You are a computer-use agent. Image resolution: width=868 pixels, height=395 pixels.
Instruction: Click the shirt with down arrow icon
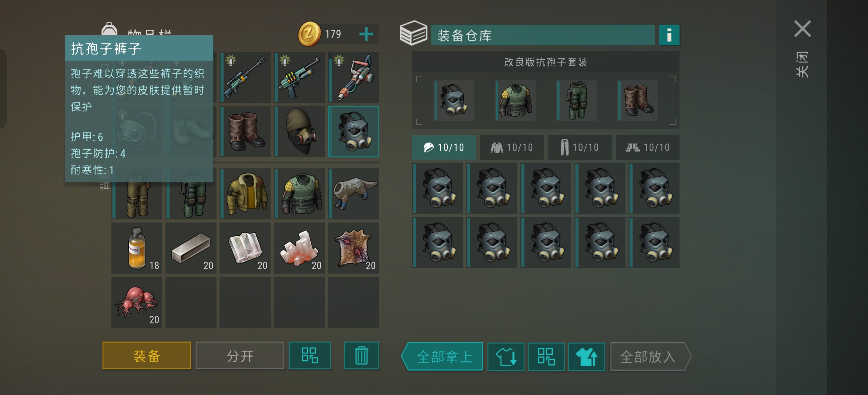point(506,357)
